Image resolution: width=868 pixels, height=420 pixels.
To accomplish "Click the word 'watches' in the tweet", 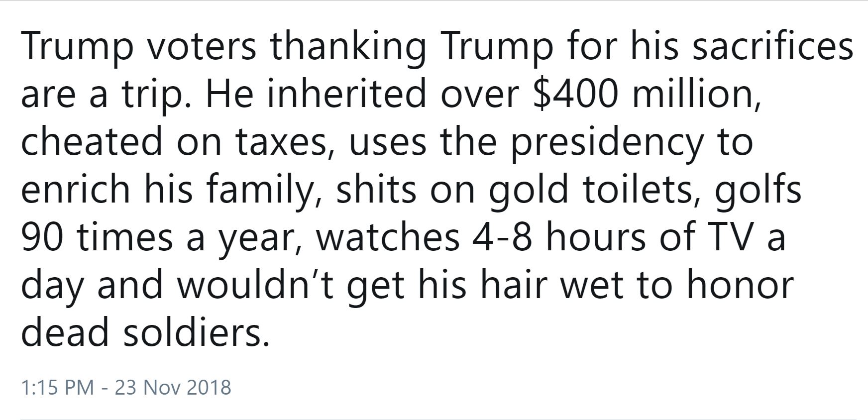I will pyautogui.click(x=388, y=236).
